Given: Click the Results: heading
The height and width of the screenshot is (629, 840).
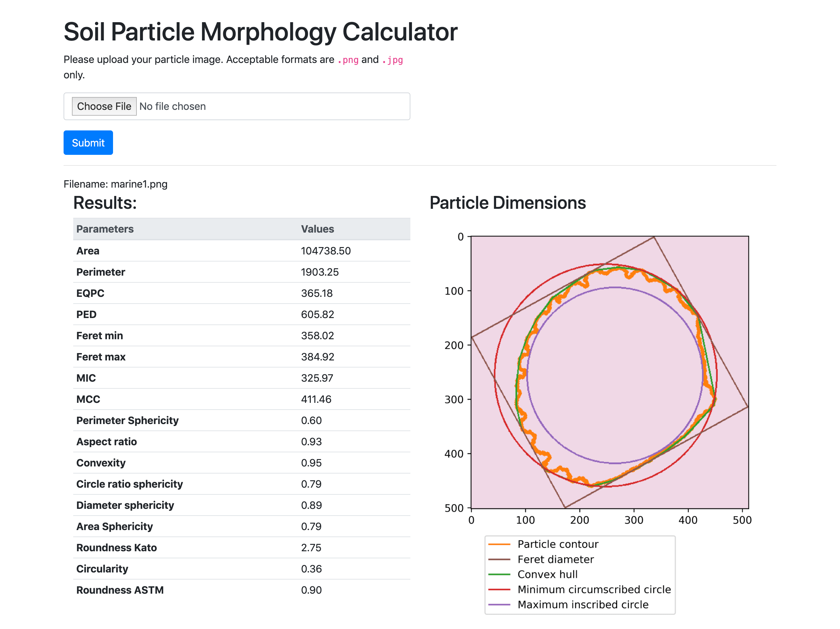Looking at the screenshot, I should click(x=105, y=203).
